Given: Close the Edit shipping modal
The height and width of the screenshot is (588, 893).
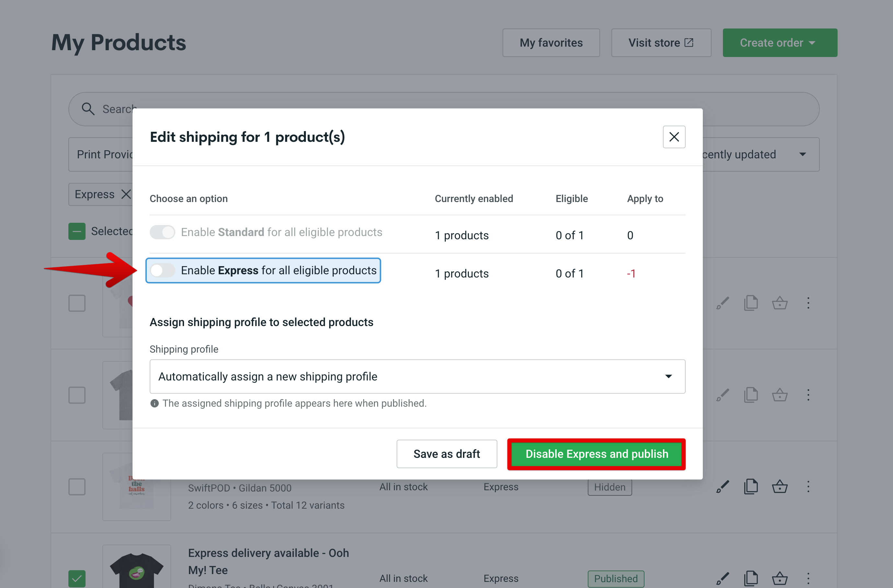Looking at the screenshot, I should [x=674, y=137].
